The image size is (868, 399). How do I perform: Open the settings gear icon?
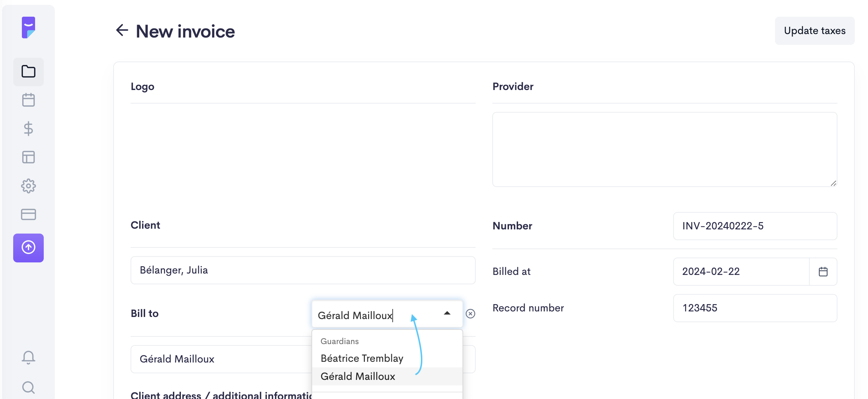point(28,186)
